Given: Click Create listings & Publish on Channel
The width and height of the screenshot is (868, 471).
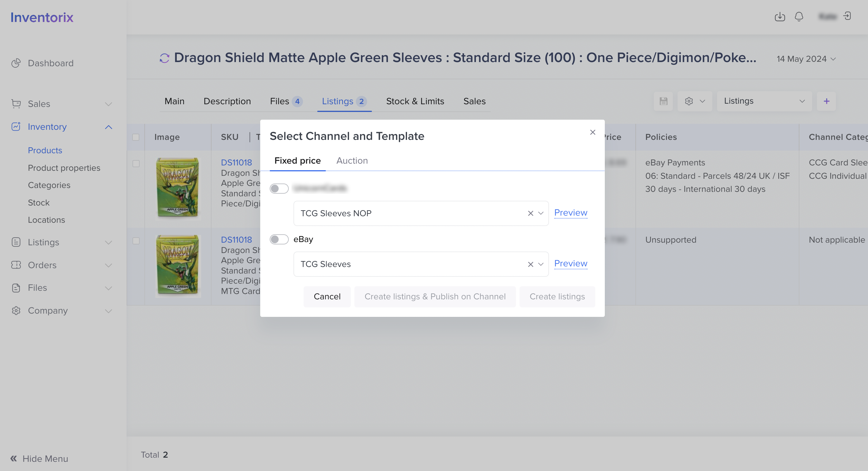Looking at the screenshot, I should (435, 297).
